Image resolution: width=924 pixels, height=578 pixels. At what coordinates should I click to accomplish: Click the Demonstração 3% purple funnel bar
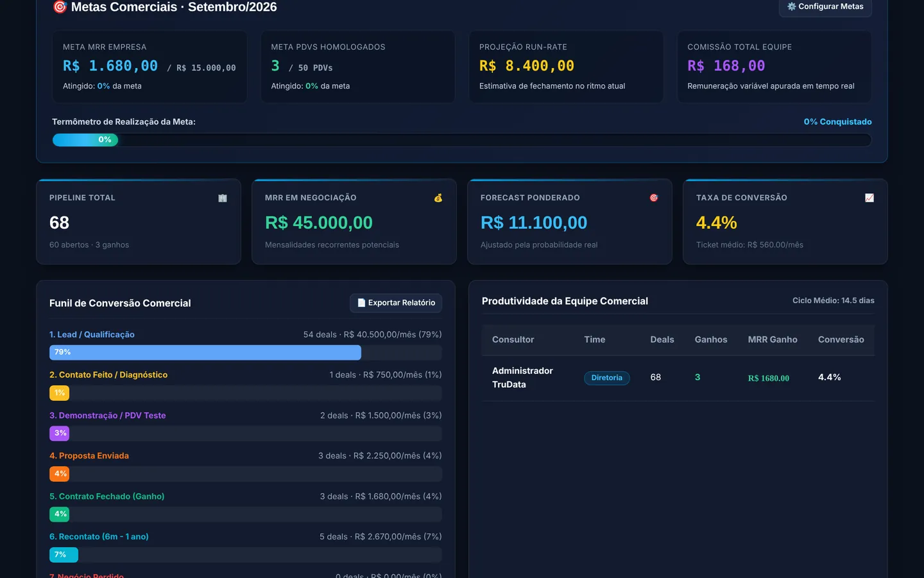point(59,433)
